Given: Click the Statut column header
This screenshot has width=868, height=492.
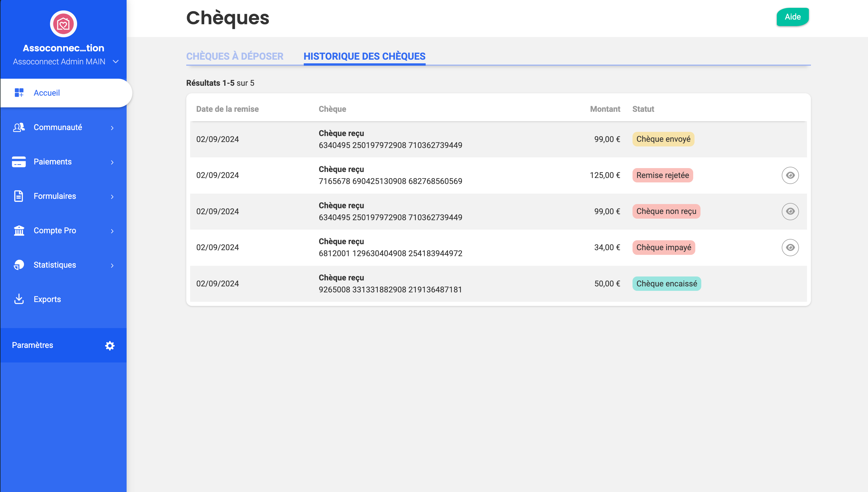Looking at the screenshot, I should (643, 109).
